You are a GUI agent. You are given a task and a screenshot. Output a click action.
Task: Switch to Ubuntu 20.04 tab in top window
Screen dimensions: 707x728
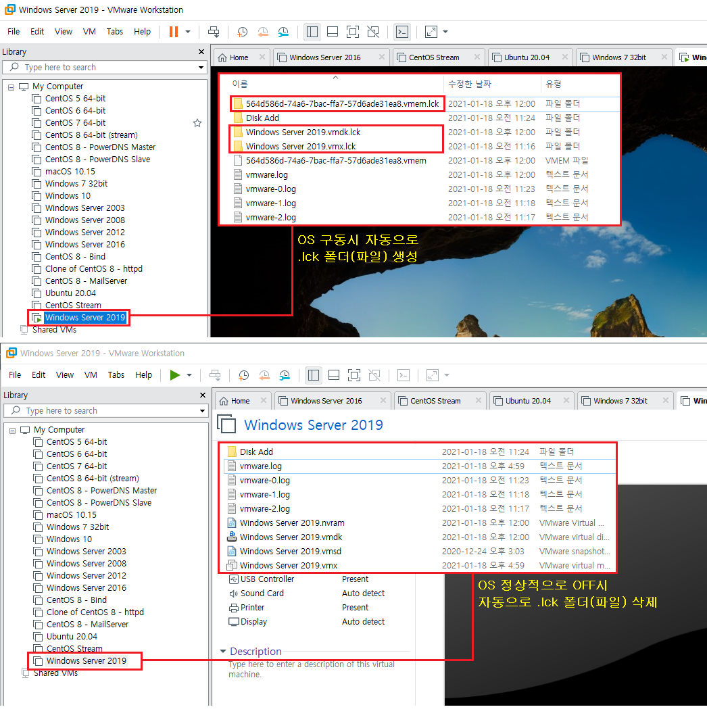(x=527, y=57)
